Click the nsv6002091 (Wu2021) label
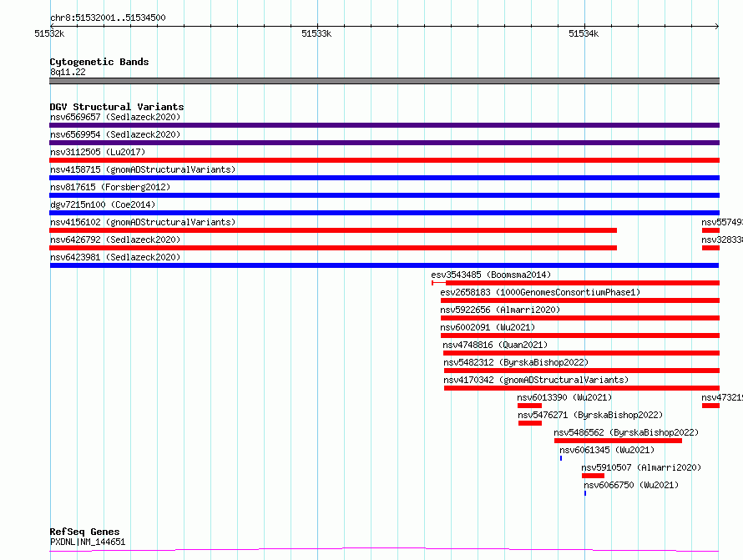The height and width of the screenshot is (560, 743). tap(488, 327)
